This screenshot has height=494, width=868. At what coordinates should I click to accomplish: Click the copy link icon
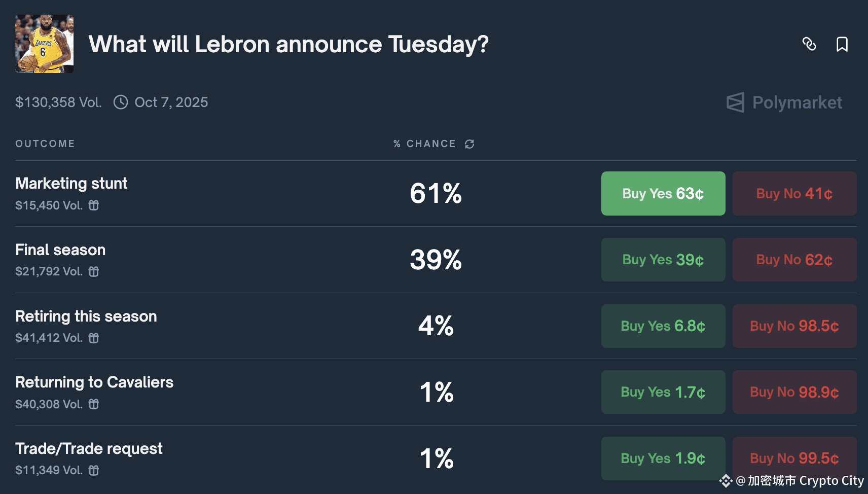pos(809,44)
